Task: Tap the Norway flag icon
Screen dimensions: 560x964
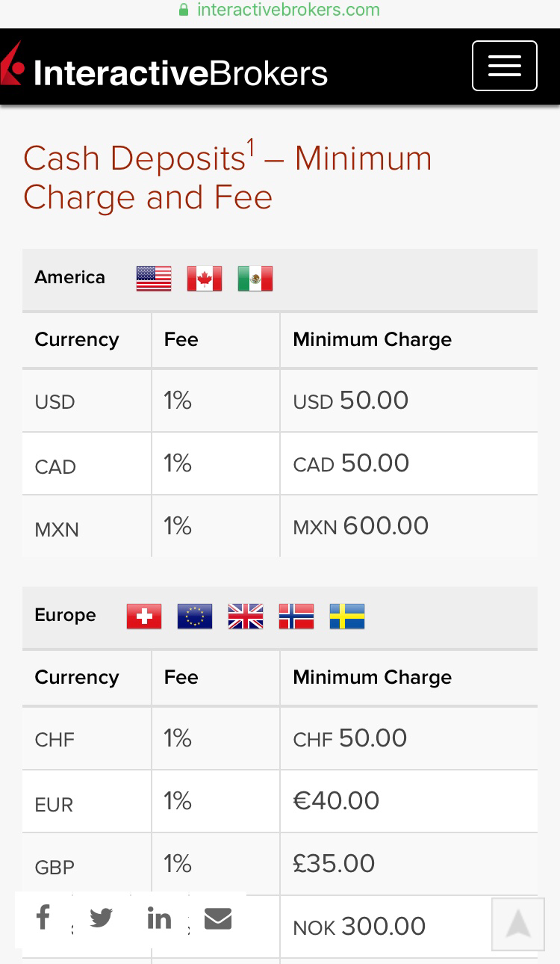Action: (x=296, y=617)
